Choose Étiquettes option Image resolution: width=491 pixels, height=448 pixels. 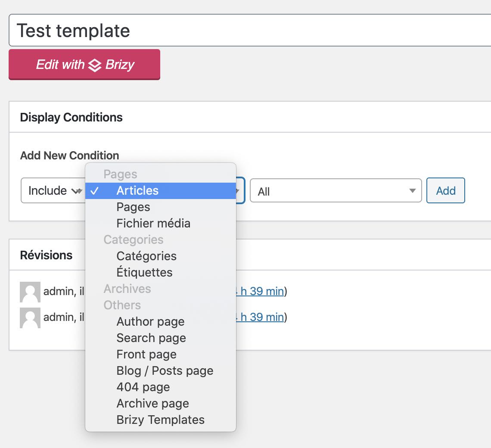click(144, 273)
